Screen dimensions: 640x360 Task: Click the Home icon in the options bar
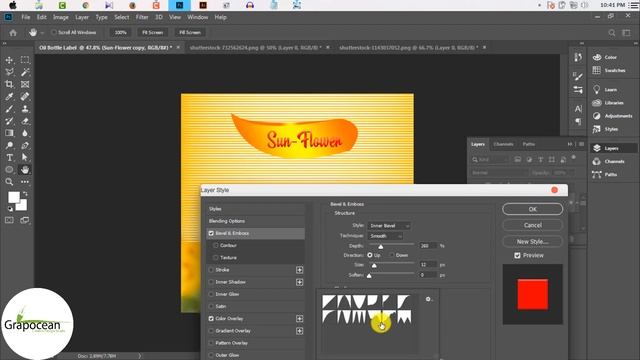(13, 33)
